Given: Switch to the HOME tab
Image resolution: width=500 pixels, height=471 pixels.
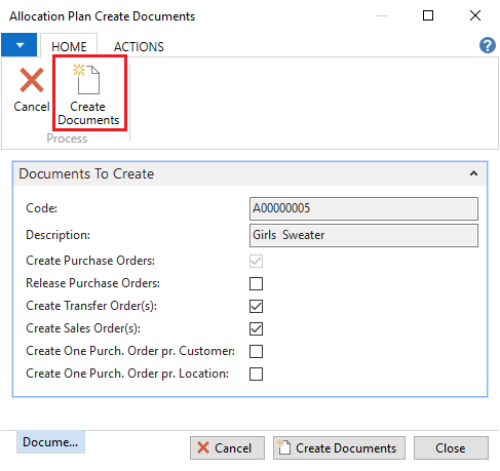Looking at the screenshot, I should (69, 46).
